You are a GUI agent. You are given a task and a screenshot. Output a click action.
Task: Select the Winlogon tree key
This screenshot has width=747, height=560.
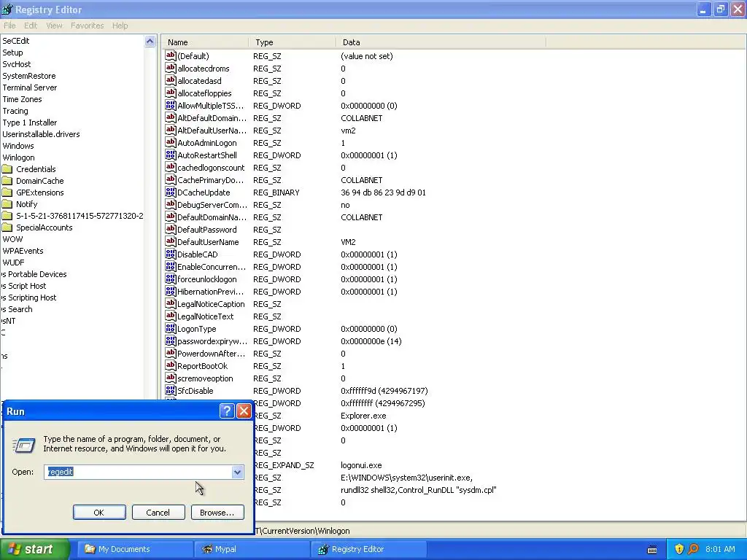[x=18, y=157]
